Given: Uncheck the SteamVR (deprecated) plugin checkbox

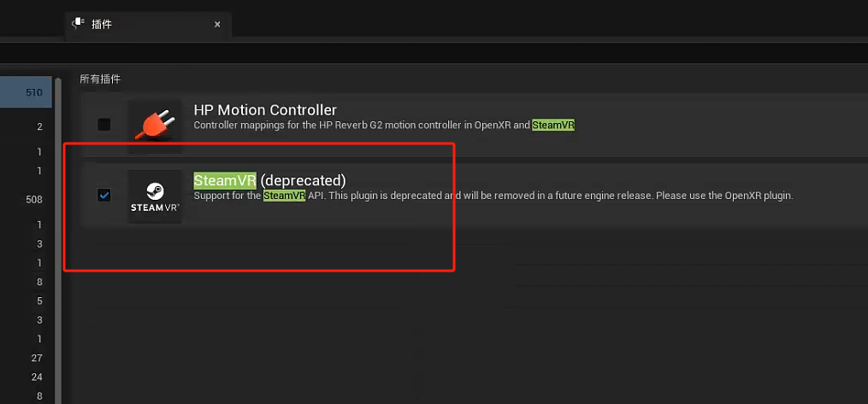Looking at the screenshot, I should click(104, 195).
